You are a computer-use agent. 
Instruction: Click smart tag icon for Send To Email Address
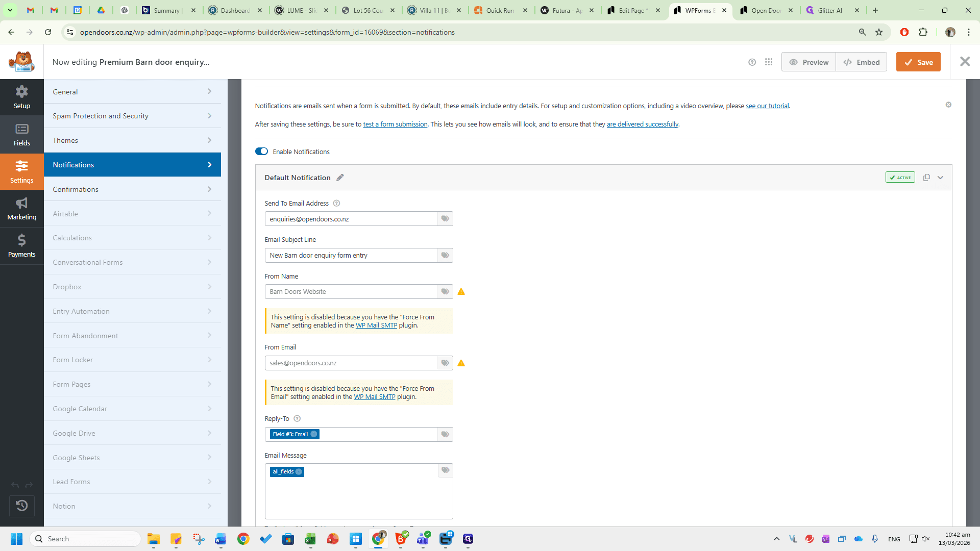coord(445,219)
